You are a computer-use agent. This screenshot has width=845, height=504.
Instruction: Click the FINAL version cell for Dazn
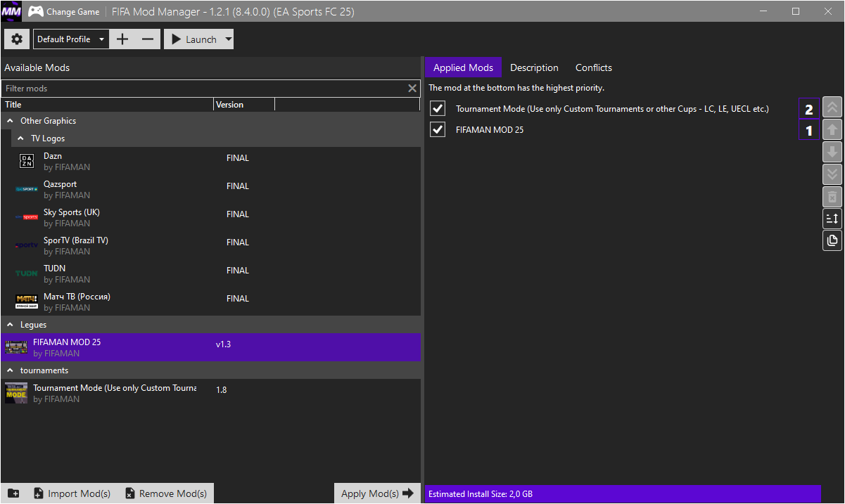pyautogui.click(x=238, y=158)
